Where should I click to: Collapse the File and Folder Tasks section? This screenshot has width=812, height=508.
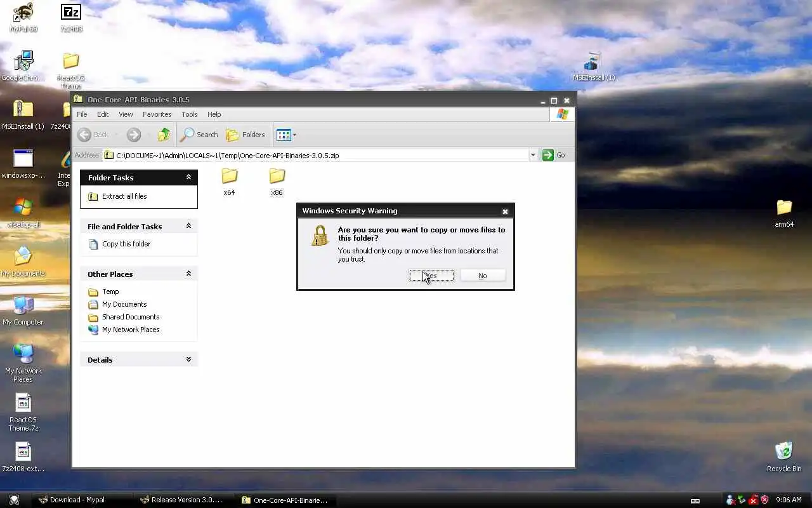(x=188, y=226)
